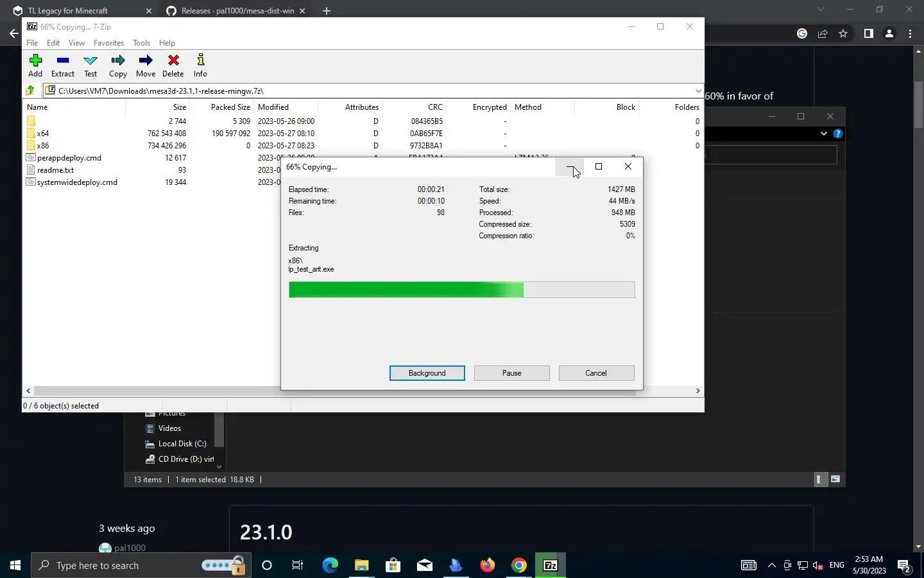Switch to Releases pal1000/mesa-dist-win tab
Viewport: 924px width, 578px height.
pos(234,10)
